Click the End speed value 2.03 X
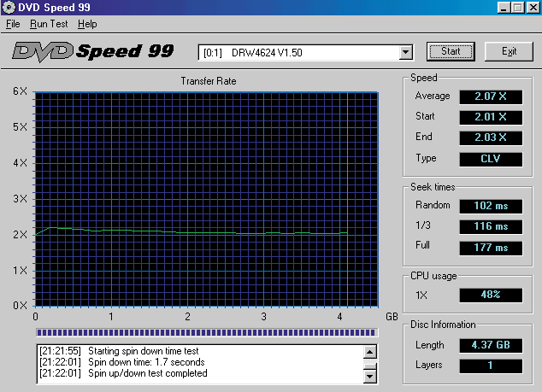 [x=491, y=137]
